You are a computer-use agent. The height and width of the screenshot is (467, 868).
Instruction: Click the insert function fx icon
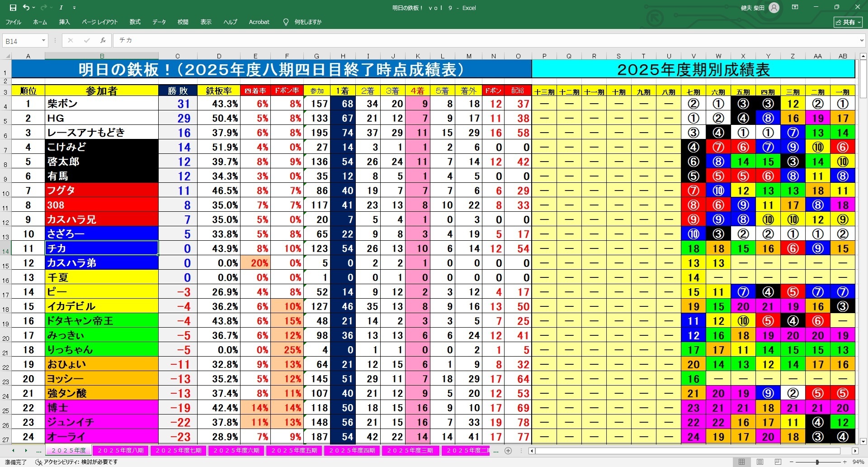[103, 40]
